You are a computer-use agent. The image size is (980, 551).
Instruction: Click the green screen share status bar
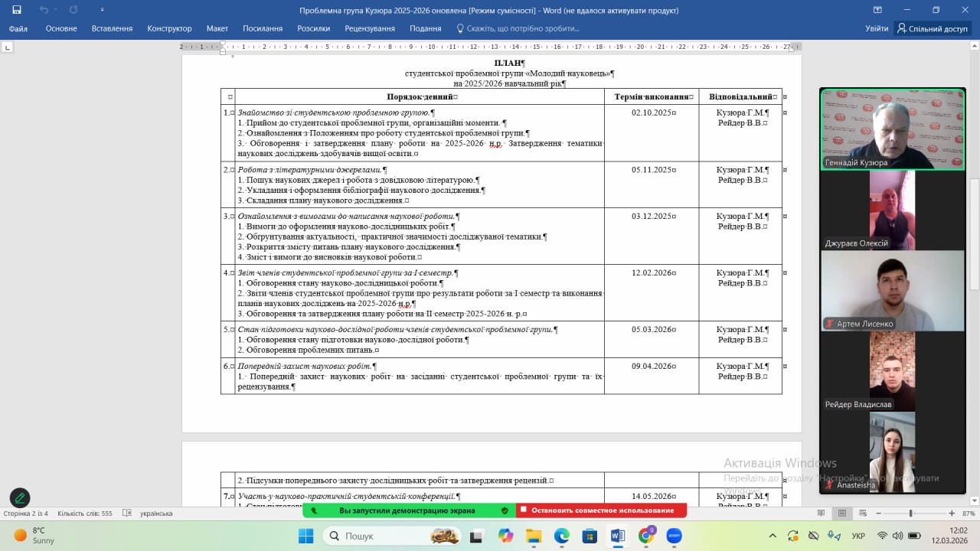pyautogui.click(x=409, y=510)
